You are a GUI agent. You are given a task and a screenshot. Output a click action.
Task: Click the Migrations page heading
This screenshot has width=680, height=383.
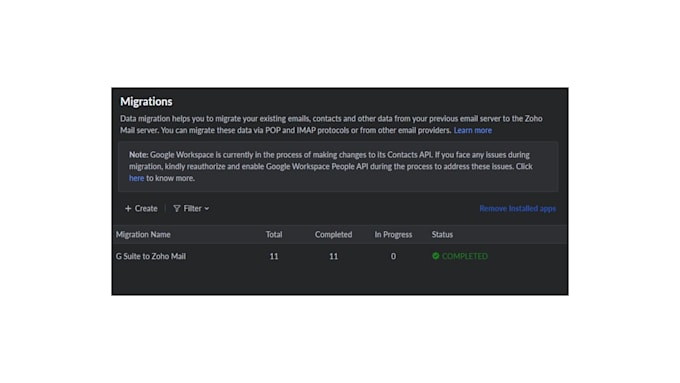(146, 101)
